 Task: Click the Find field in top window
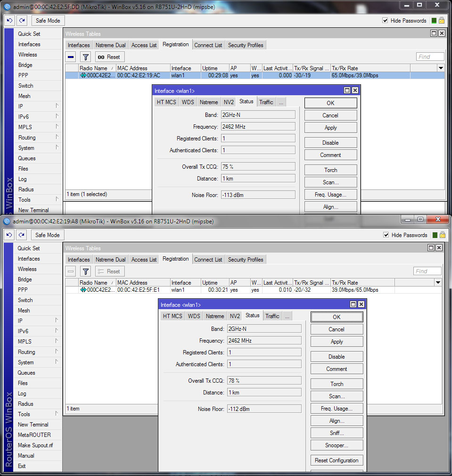pyautogui.click(x=430, y=57)
